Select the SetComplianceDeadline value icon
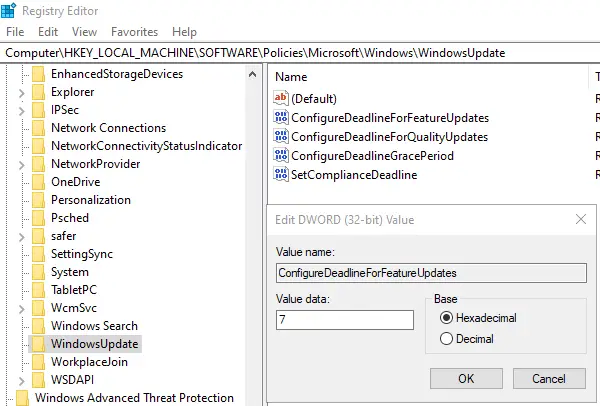 pos(281,174)
